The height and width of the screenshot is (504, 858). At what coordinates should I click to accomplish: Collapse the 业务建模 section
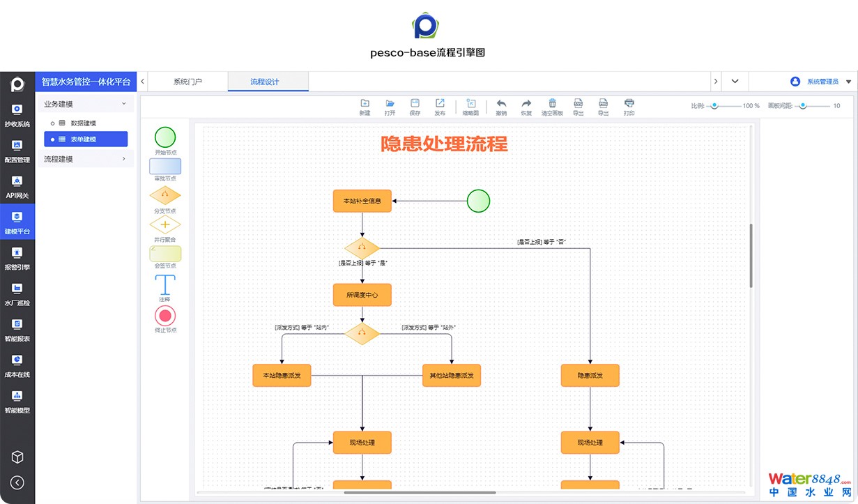click(x=124, y=104)
